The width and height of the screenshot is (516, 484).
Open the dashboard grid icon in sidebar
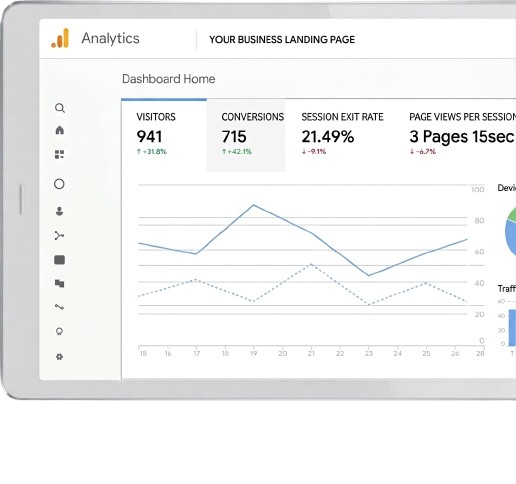tap(59, 154)
